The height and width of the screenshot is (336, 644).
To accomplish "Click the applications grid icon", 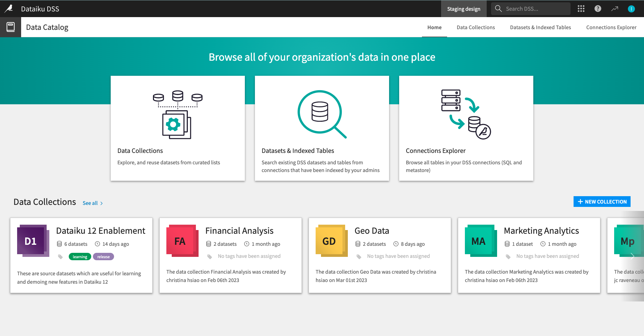I will (x=581, y=8).
